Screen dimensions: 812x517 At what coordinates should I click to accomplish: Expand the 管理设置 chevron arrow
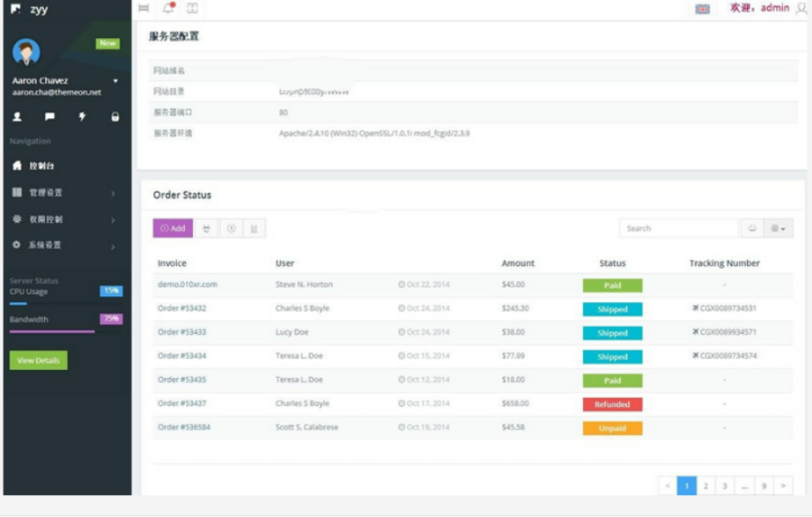point(113,193)
